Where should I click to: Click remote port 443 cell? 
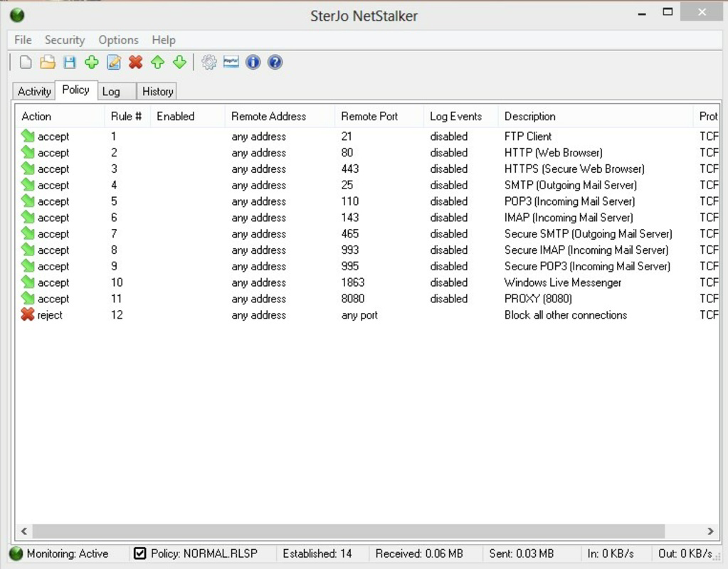[x=350, y=169]
